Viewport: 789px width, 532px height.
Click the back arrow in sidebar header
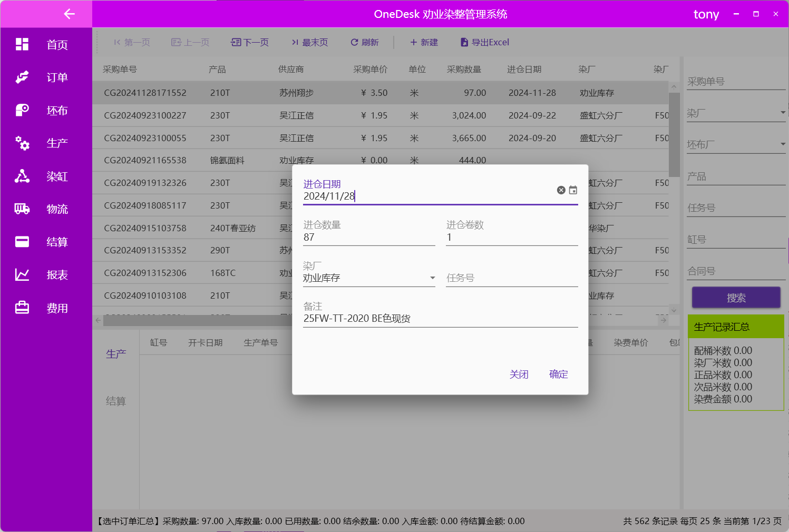[69, 14]
